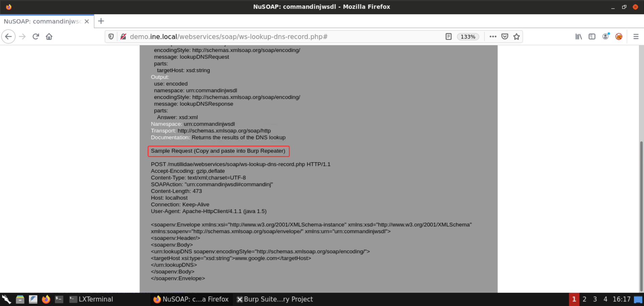
Task: Toggle Reader View icon in address bar
Action: [x=448, y=37]
